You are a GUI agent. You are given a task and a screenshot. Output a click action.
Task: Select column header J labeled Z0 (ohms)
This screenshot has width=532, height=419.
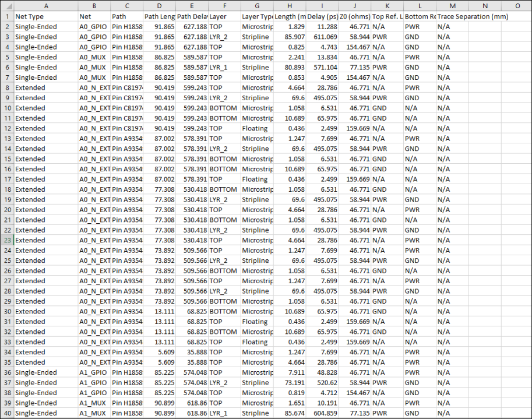point(353,6)
